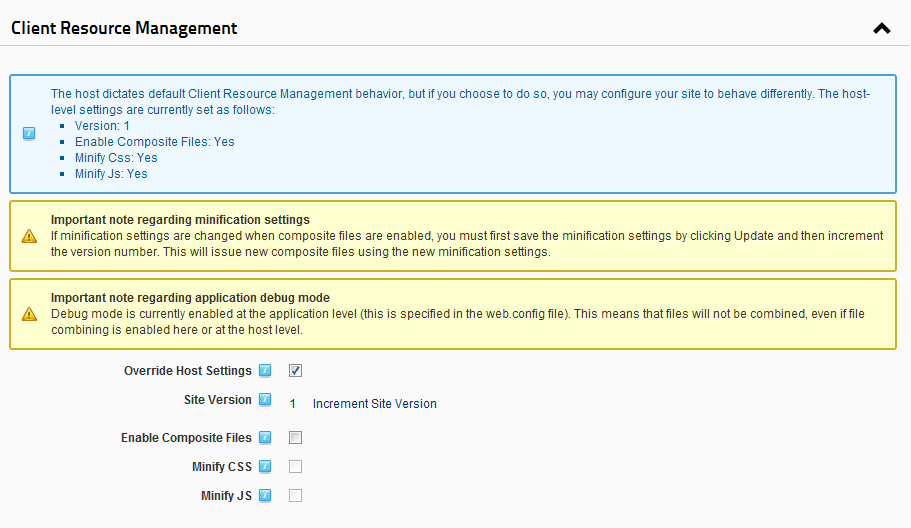Click the warning icon beside debug mode note
The width and height of the screenshot is (911, 528).
pyautogui.click(x=29, y=314)
